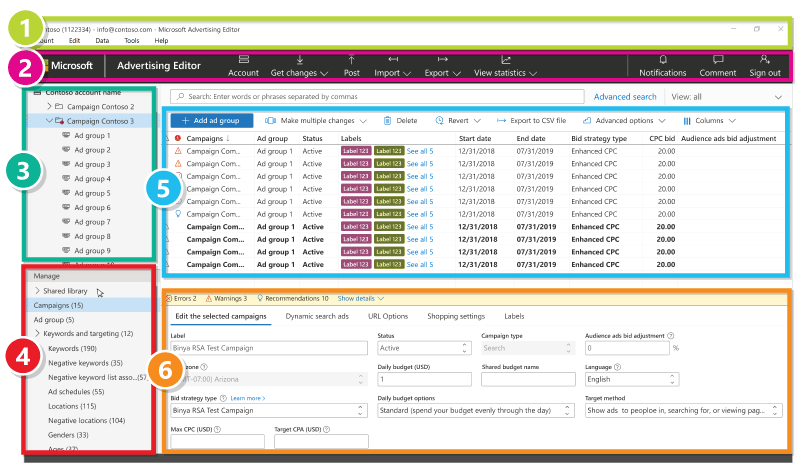This screenshot has height=474, width=808.
Task: Click the Columns icon
Action: pyautogui.click(x=687, y=121)
